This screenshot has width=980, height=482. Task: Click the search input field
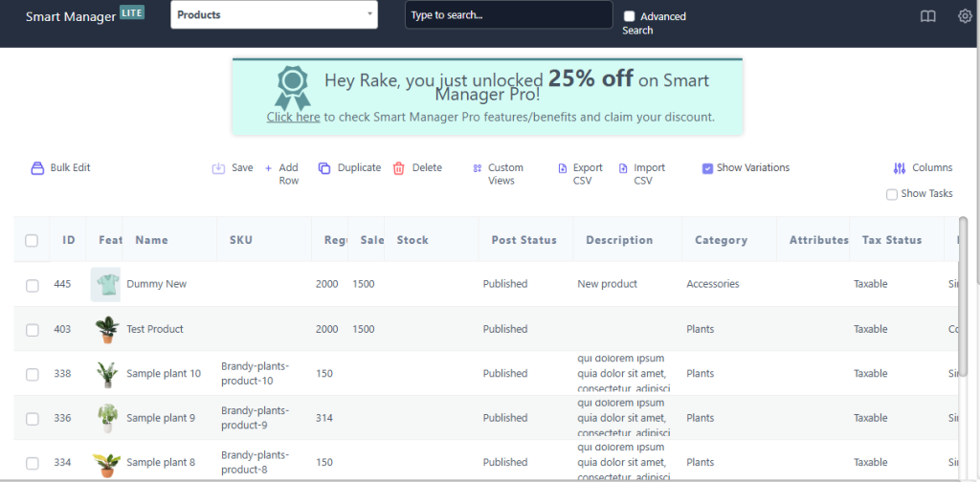point(508,15)
